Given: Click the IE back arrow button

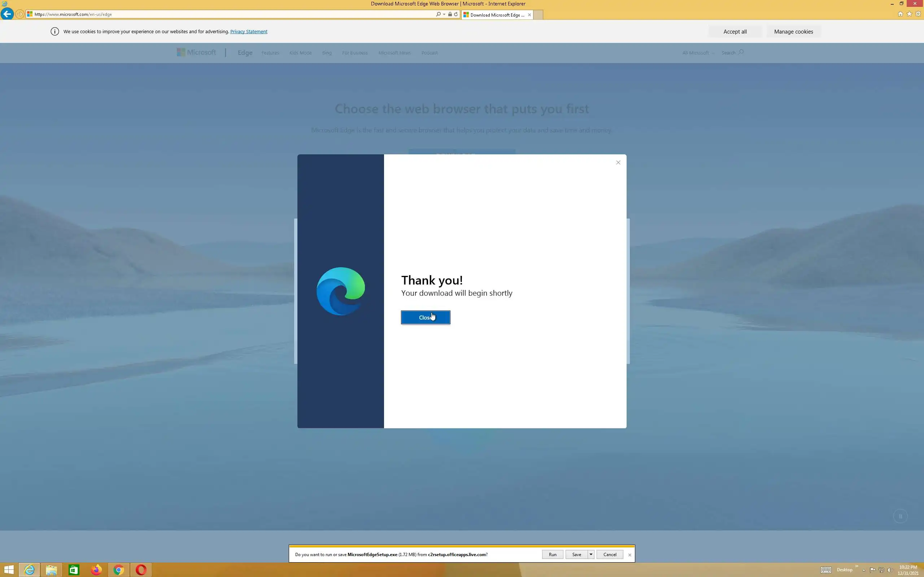Looking at the screenshot, I should click(7, 14).
